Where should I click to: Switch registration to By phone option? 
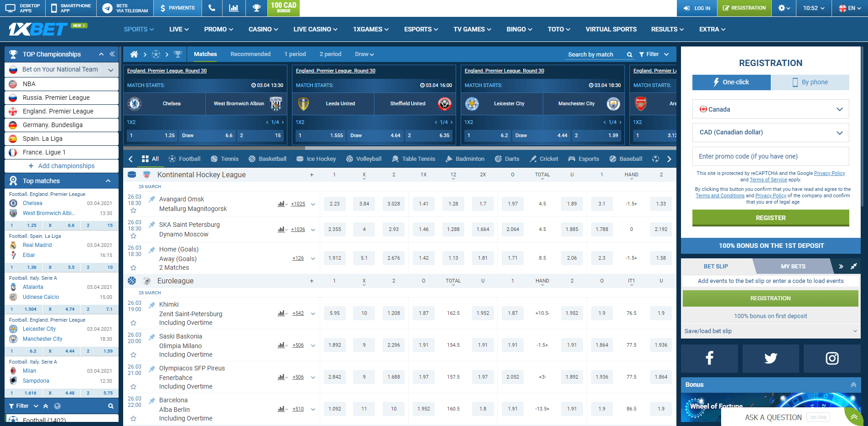point(811,82)
